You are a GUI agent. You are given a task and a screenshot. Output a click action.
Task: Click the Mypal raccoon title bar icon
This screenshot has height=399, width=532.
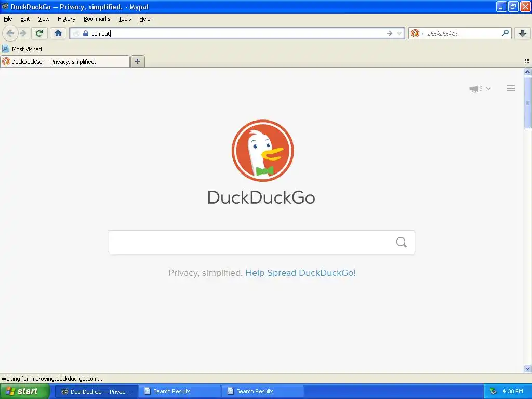point(5,6)
